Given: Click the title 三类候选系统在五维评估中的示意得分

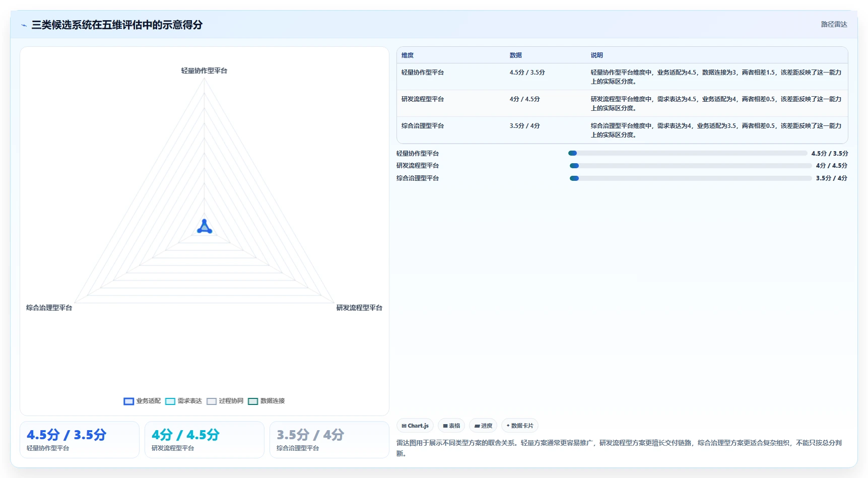Looking at the screenshot, I should click(117, 25).
